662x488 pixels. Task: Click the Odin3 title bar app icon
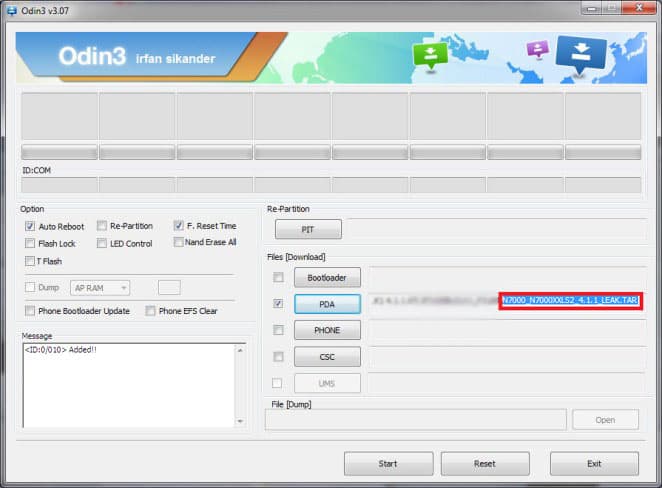click(11, 11)
